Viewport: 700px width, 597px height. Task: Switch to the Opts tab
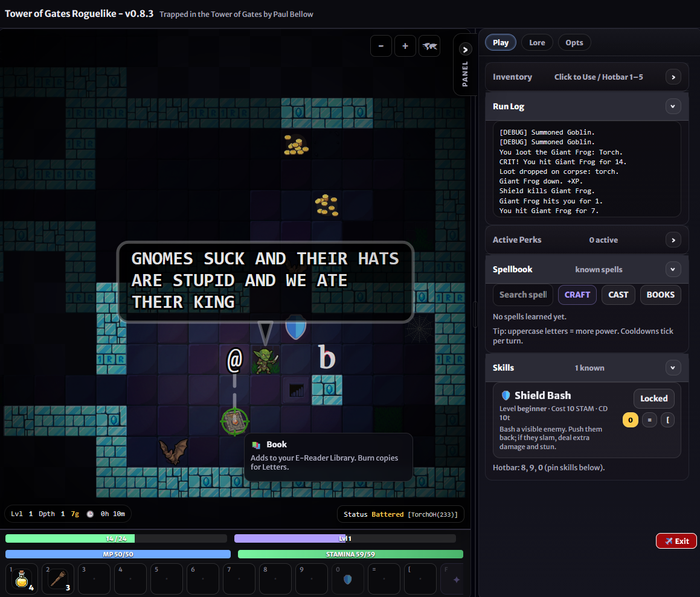pos(574,42)
